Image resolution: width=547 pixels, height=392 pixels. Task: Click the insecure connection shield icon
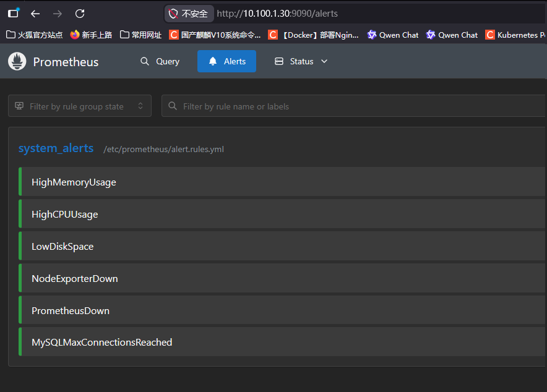[x=173, y=14]
